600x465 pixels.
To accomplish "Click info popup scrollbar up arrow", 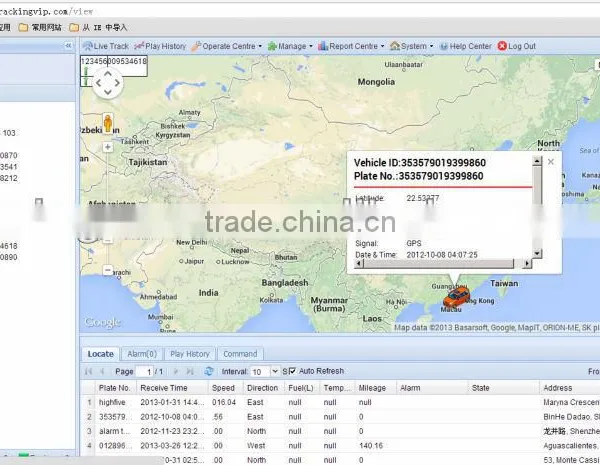I will [537, 161].
